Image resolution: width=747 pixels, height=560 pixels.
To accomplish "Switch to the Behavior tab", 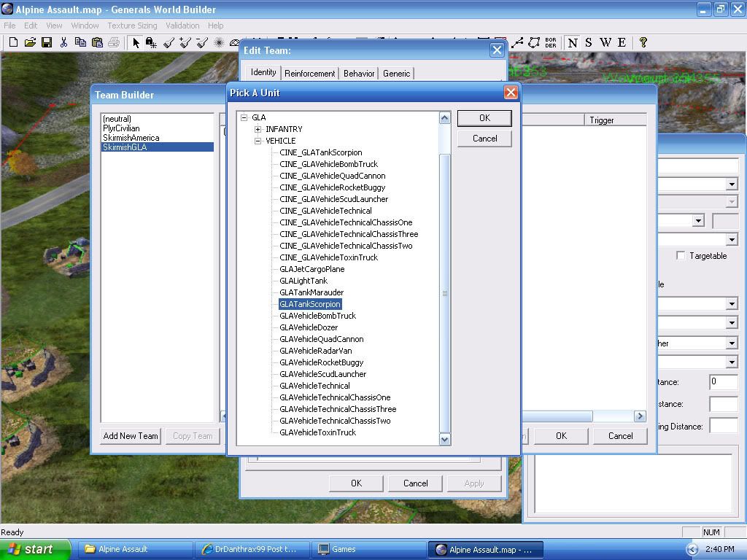I will click(x=359, y=74).
